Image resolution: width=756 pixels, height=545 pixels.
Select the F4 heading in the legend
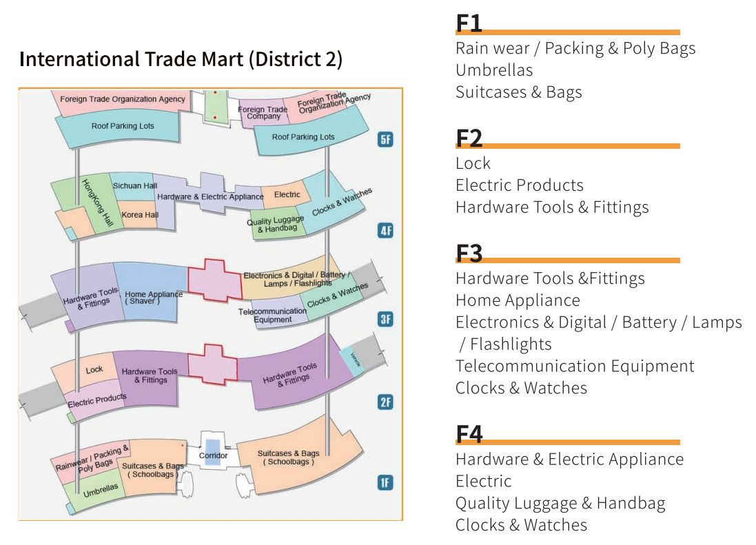tap(469, 433)
